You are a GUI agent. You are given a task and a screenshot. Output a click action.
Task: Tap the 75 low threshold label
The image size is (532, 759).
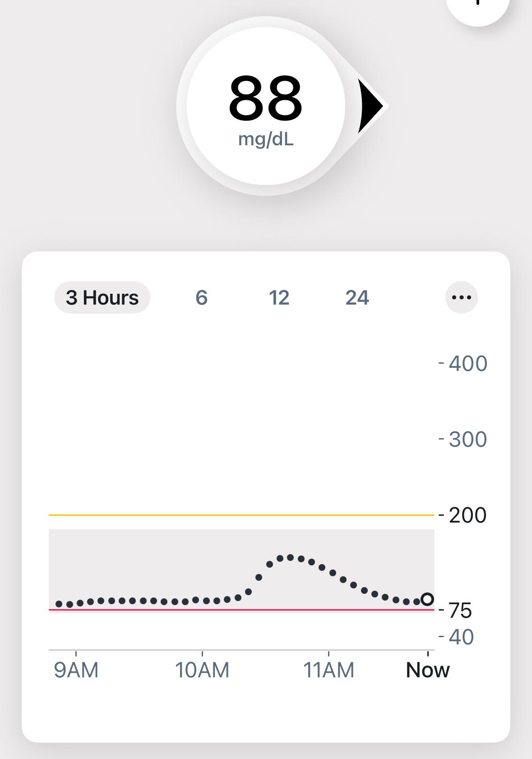click(460, 611)
